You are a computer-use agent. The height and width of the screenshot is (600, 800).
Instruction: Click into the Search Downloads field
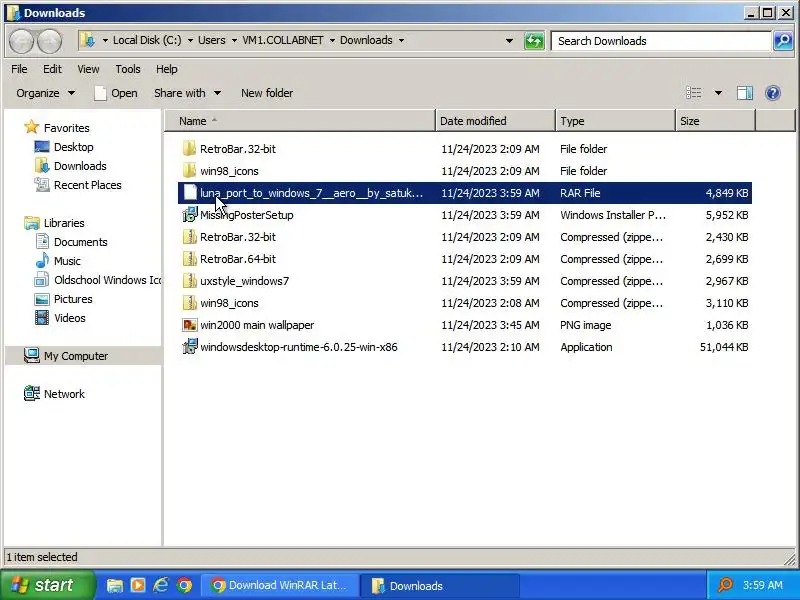click(x=661, y=41)
